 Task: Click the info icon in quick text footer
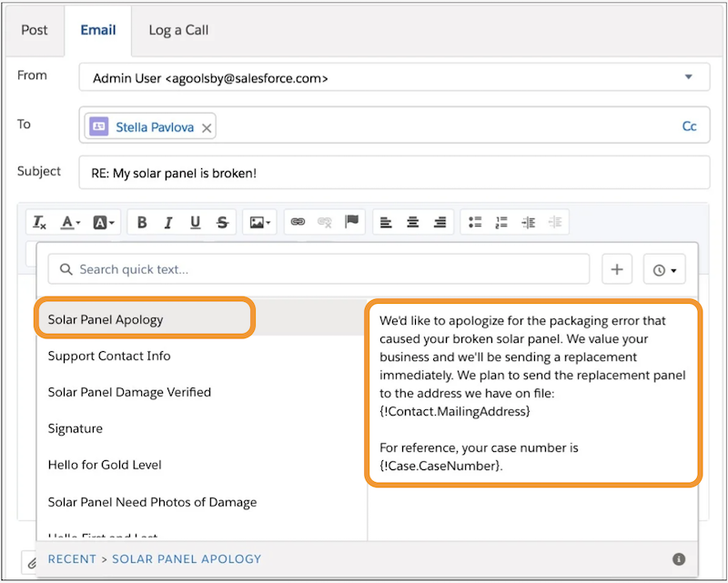coord(679,559)
